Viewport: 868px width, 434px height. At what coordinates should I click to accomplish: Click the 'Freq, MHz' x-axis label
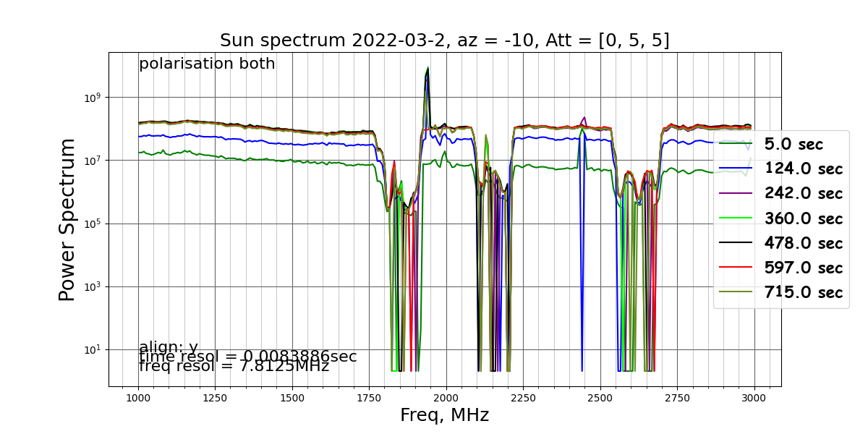coord(445,415)
